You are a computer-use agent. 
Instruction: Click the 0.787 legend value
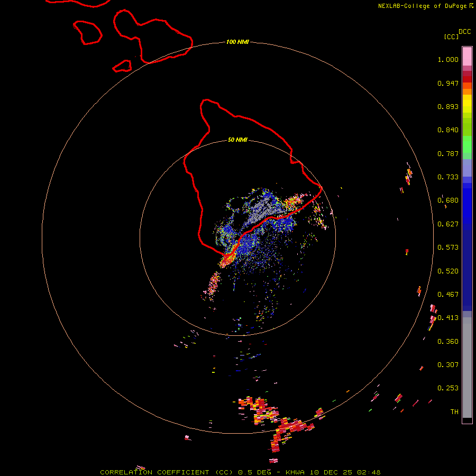click(x=448, y=153)
